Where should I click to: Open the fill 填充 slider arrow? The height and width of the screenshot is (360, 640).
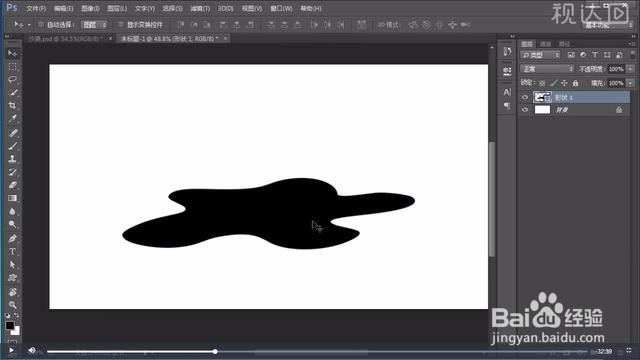(631, 83)
